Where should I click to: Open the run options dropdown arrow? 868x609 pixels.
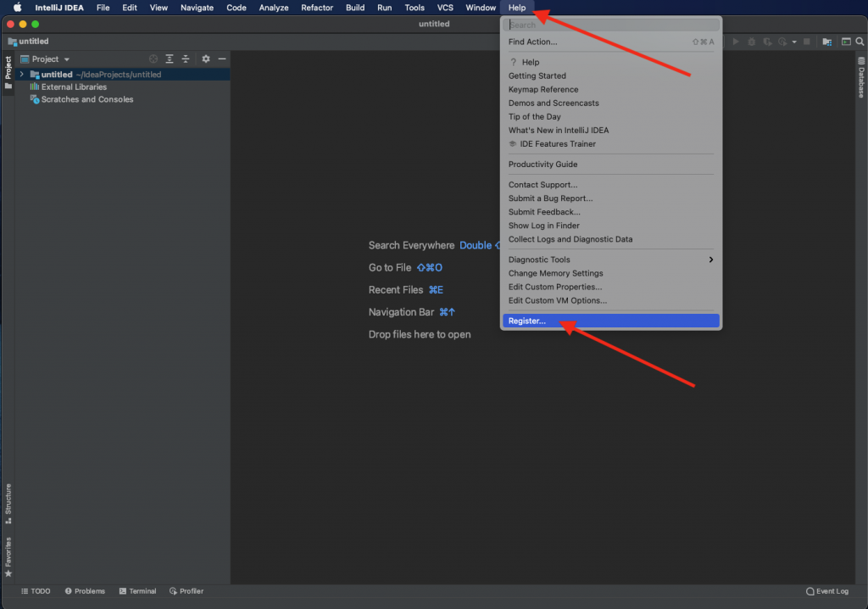[x=793, y=42]
